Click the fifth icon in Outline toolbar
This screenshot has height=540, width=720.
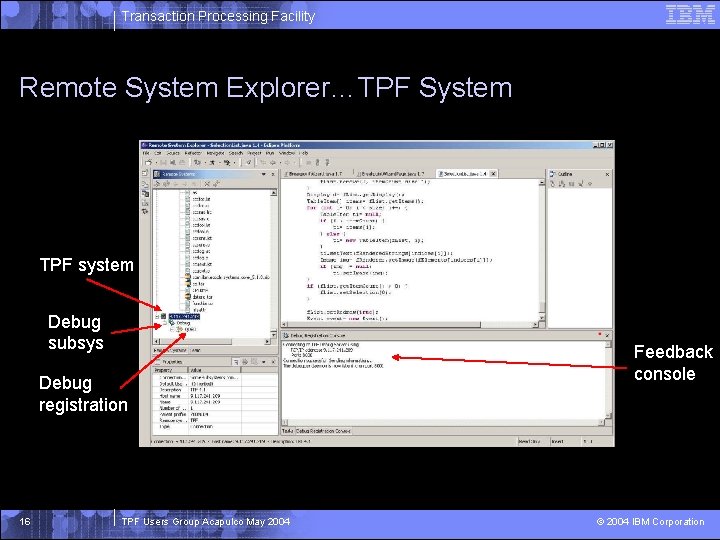pyautogui.click(x=590, y=184)
